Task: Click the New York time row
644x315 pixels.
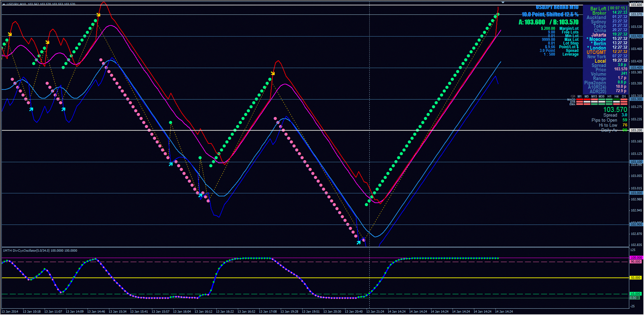Action: (607, 56)
